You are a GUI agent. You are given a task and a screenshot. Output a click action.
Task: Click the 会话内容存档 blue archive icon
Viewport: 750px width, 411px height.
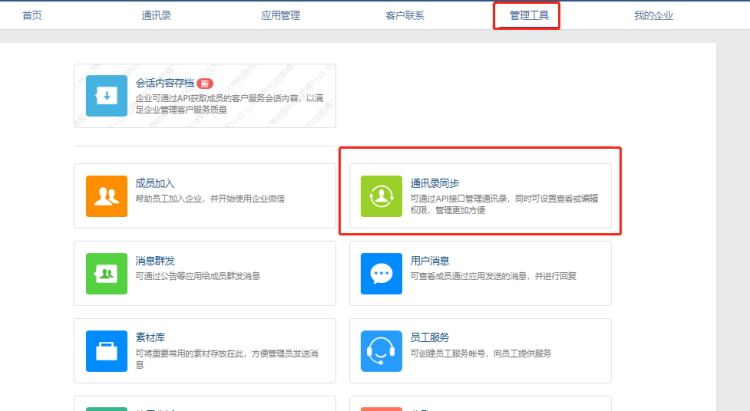click(x=107, y=96)
